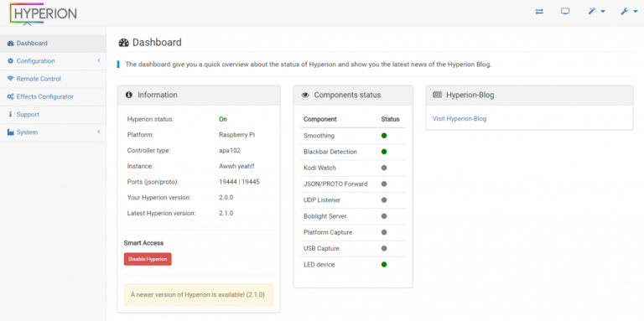Click the newer version available notice
The image size is (644, 321).
(199, 295)
